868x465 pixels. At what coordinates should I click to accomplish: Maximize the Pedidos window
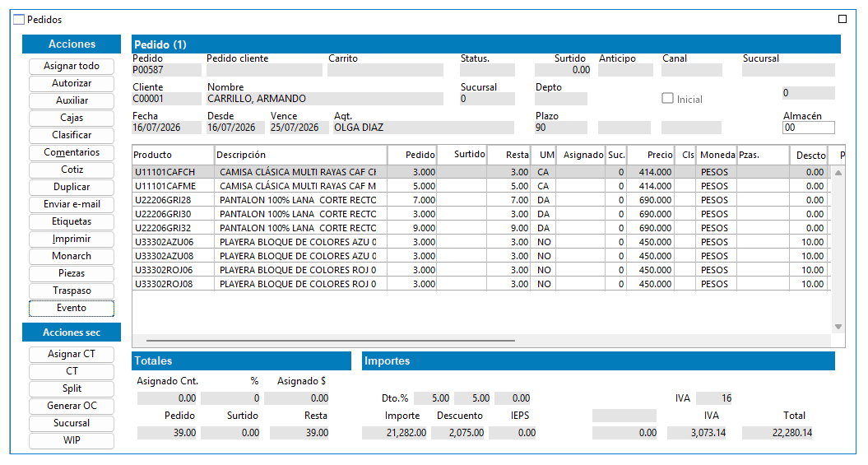click(842, 20)
